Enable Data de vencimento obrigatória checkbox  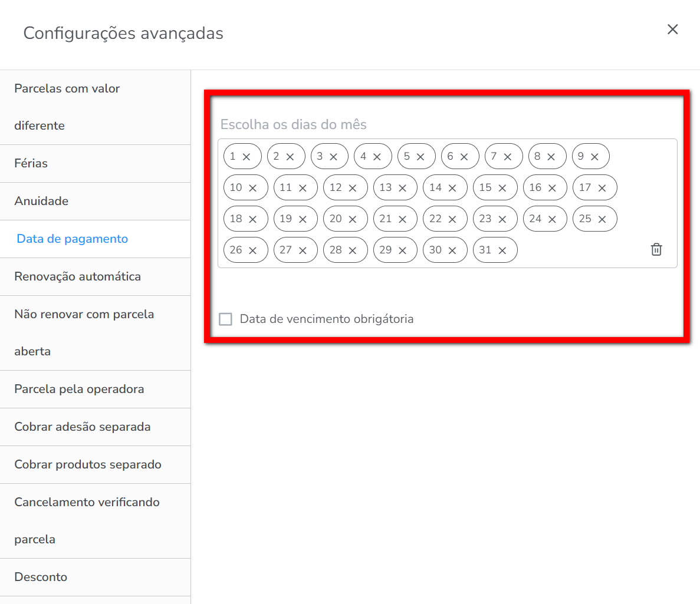click(225, 319)
